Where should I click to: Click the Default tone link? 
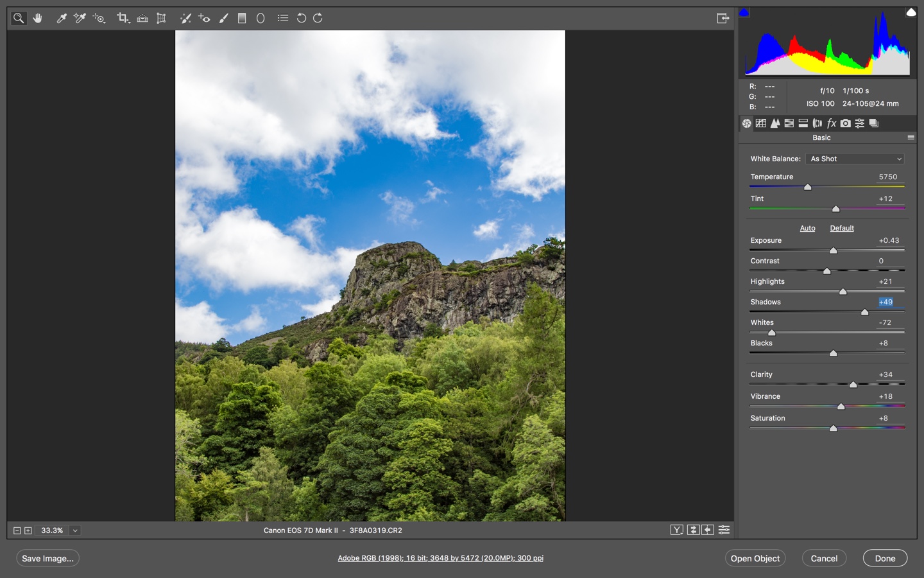(x=842, y=228)
